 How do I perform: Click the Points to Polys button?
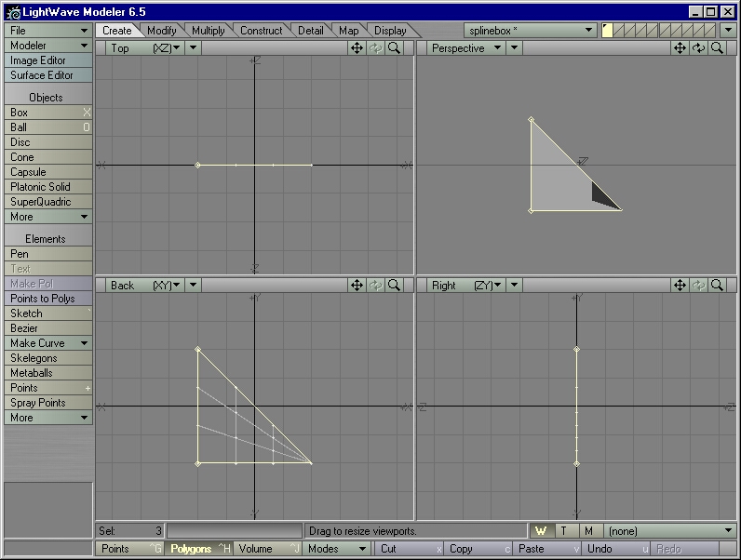tap(48, 299)
